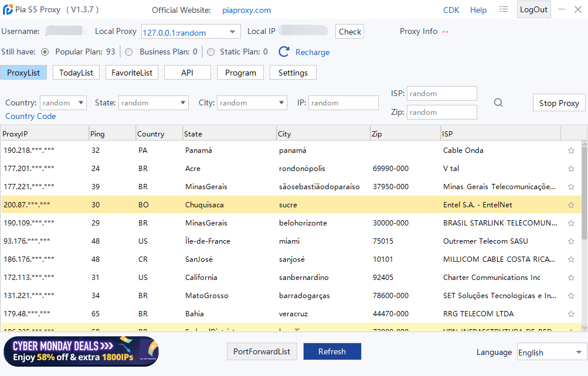This screenshot has width=588, height=376.
Task: Favorite the Entel S.A. EntelNet proxy
Action: (x=571, y=205)
